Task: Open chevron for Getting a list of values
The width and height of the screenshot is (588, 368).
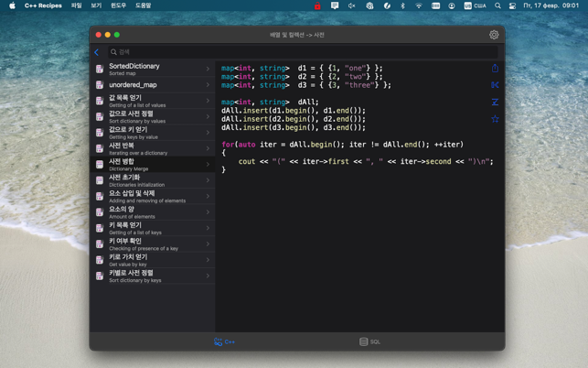Action: click(208, 101)
